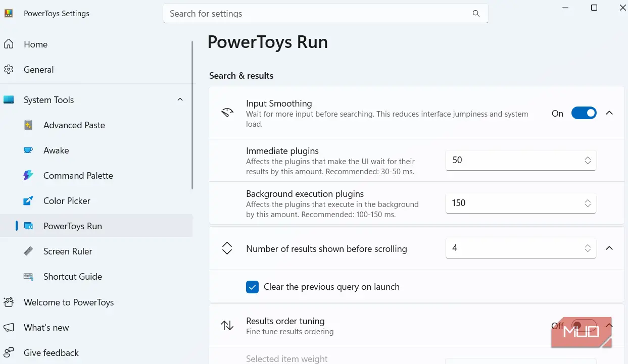
Task: Click the Number of results value field
Action: click(520, 248)
